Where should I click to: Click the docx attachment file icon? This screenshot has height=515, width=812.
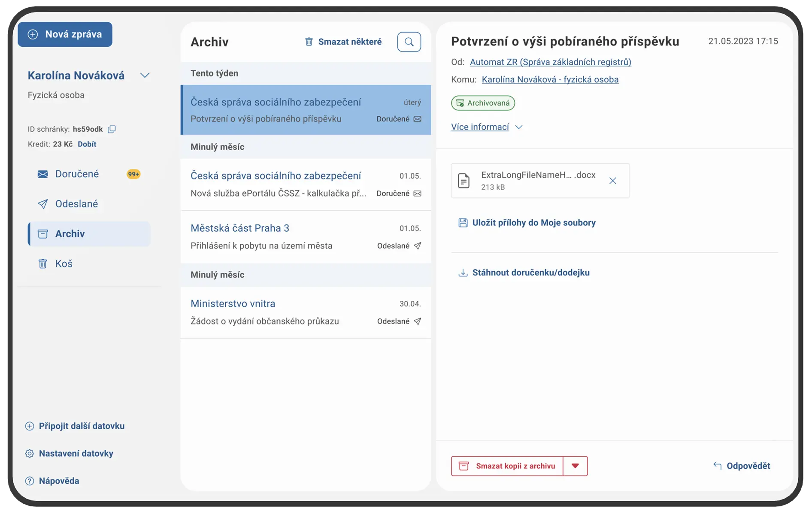tap(464, 181)
